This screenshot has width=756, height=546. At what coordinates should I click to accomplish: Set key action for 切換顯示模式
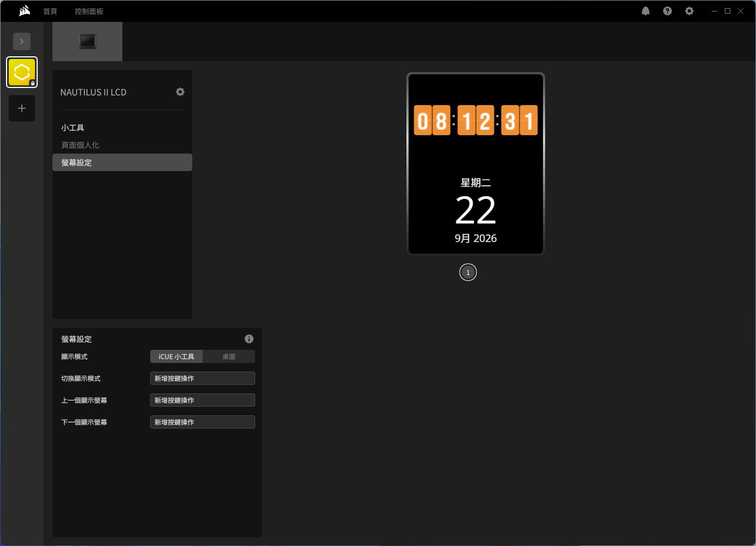point(203,378)
